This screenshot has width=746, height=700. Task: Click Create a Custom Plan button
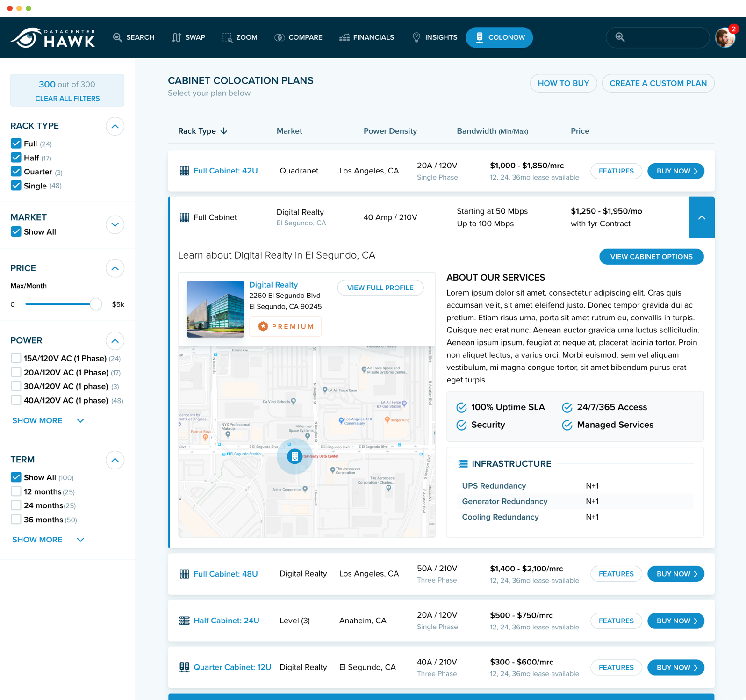coord(658,83)
